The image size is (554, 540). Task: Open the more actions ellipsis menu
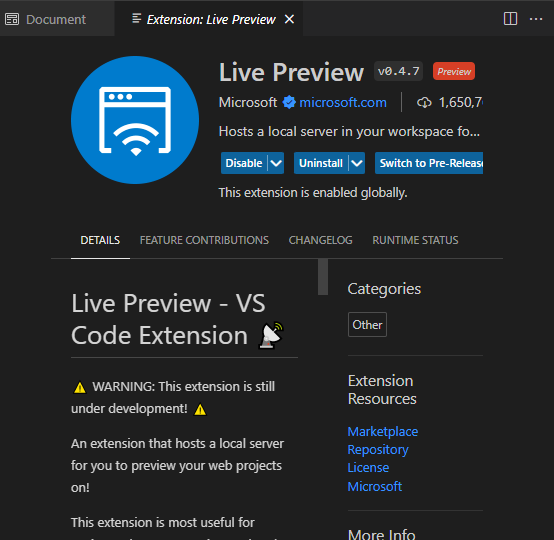point(536,19)
